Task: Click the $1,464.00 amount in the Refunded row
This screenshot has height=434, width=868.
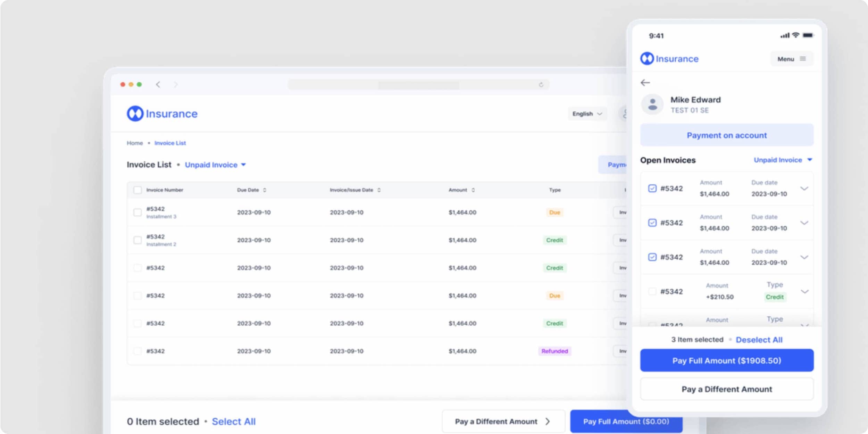Action: pos(462,351)
